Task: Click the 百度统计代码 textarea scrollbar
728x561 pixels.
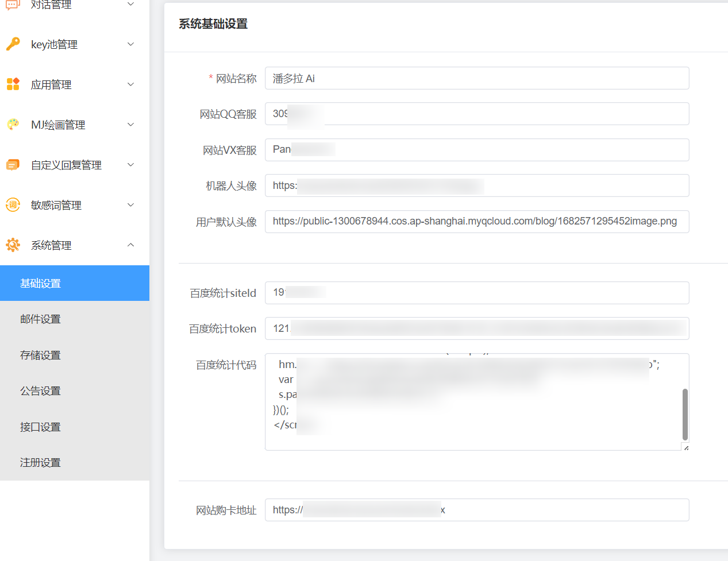Action: pyautogui.click(x=685, y=413)
